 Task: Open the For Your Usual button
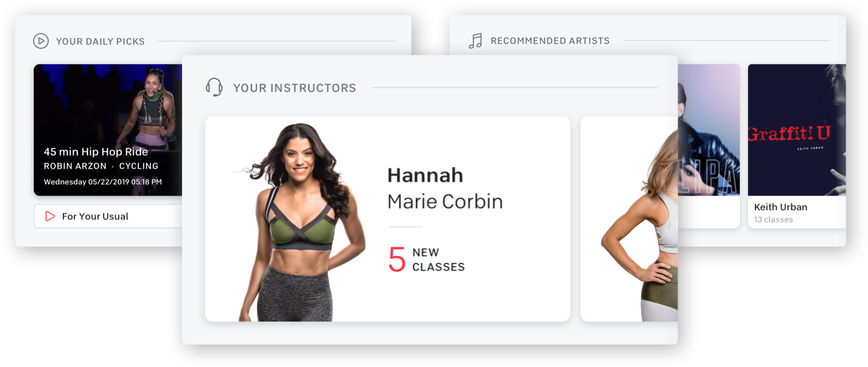(108, 217)
